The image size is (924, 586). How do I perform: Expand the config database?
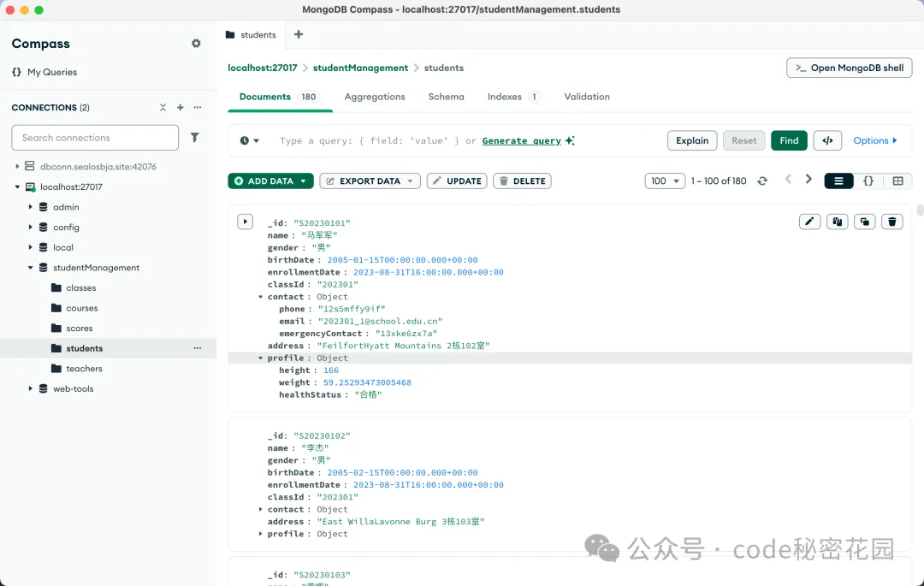click(30, 227)
